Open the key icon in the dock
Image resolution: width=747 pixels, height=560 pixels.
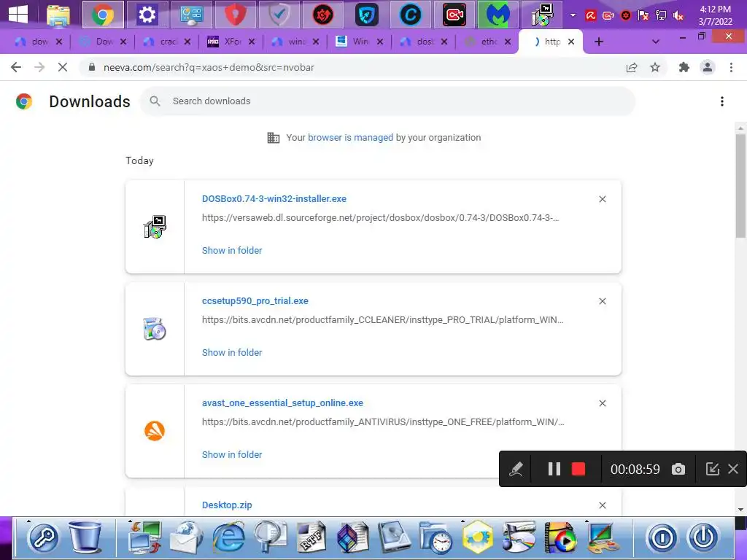pyautogui.click(x=43, y=537)
